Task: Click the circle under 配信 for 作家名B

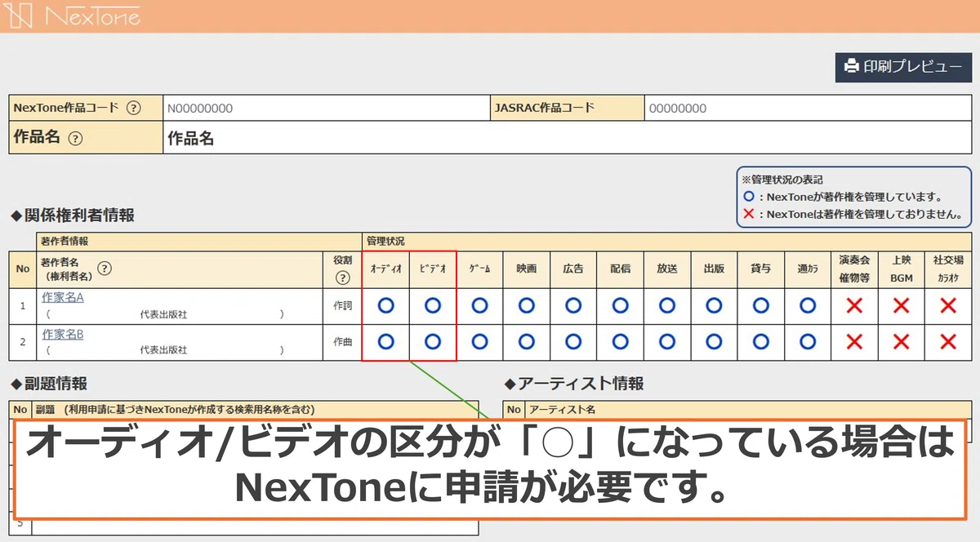Action: click(621, 342)
